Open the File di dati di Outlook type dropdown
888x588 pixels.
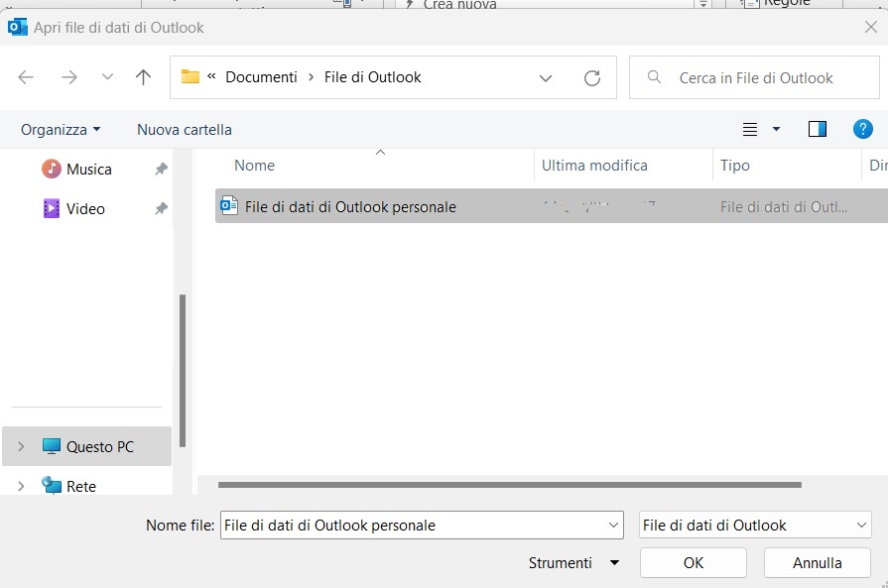(x=755, y=526)
